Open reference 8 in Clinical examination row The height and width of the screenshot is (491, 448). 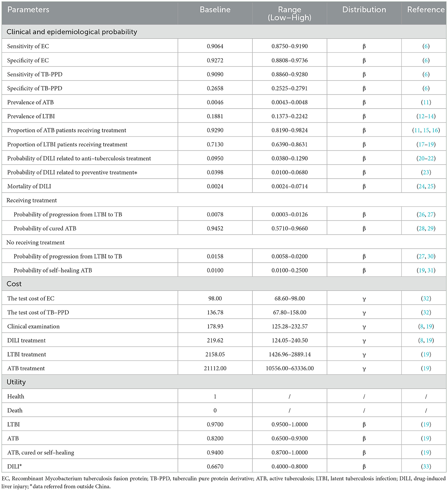tap(422, 326)
